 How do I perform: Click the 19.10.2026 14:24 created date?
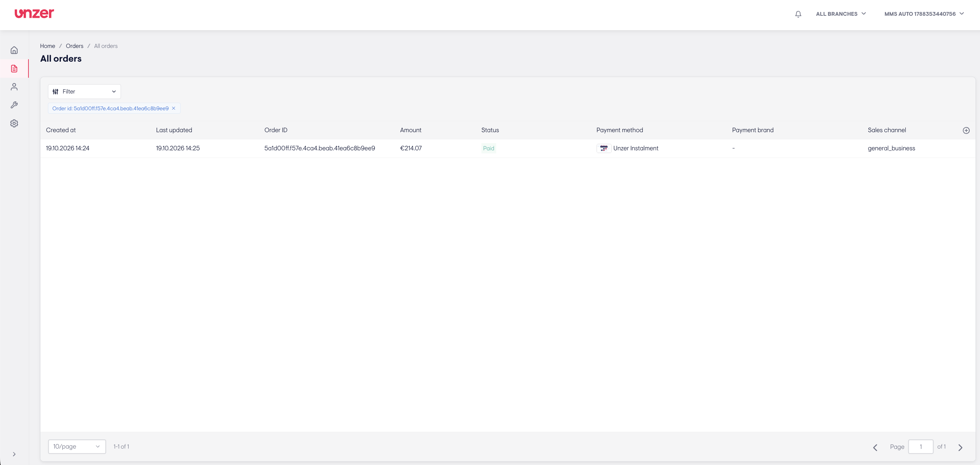68,148
